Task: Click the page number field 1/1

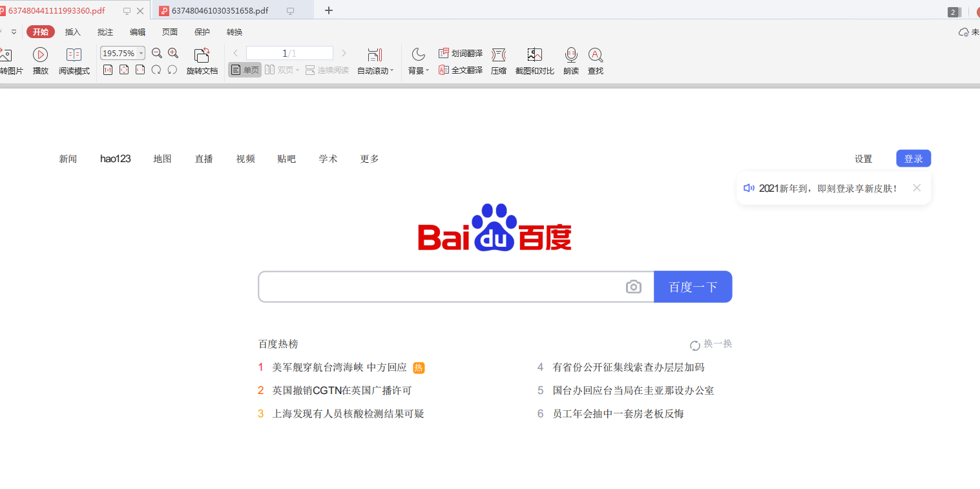Action: pos(289,53)
